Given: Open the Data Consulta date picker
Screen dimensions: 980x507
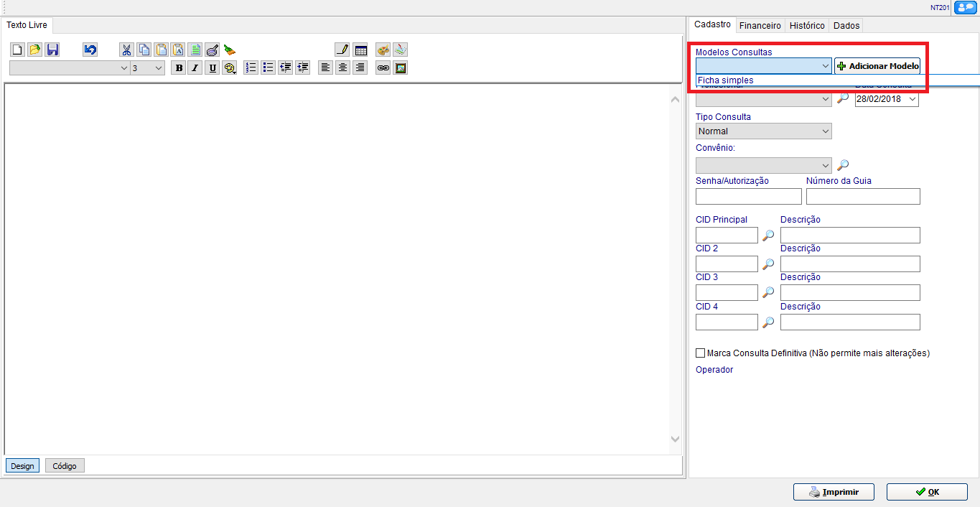Looking at the screenshot, I should pos(913,100).
